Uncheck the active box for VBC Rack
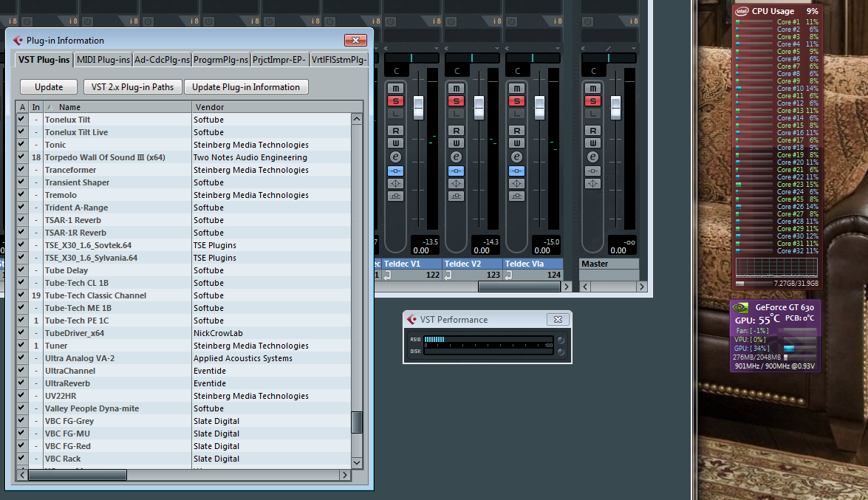 point(21,459)
